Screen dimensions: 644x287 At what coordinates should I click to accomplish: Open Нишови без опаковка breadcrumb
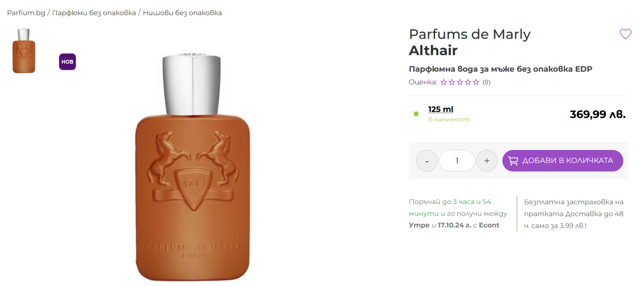[x=182, y=13]
